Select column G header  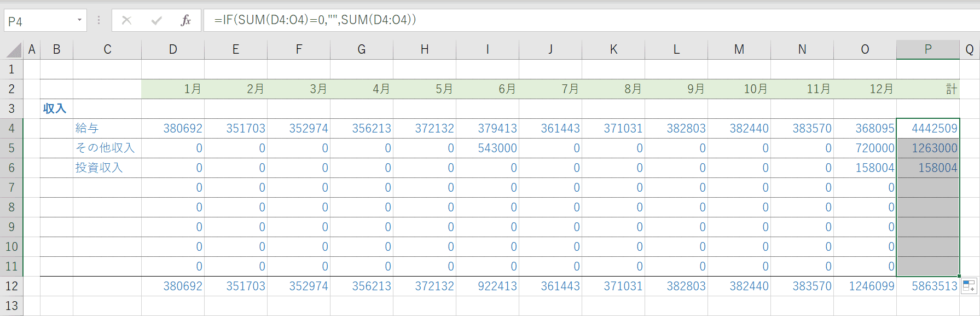click(x=362, y=50)
